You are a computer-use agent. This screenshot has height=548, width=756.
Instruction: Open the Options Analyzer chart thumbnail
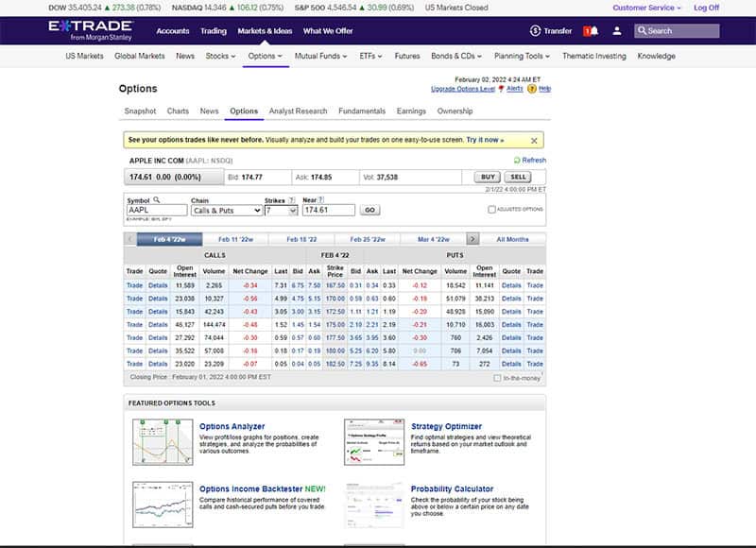pyautogui.click(x=163, y=442)
